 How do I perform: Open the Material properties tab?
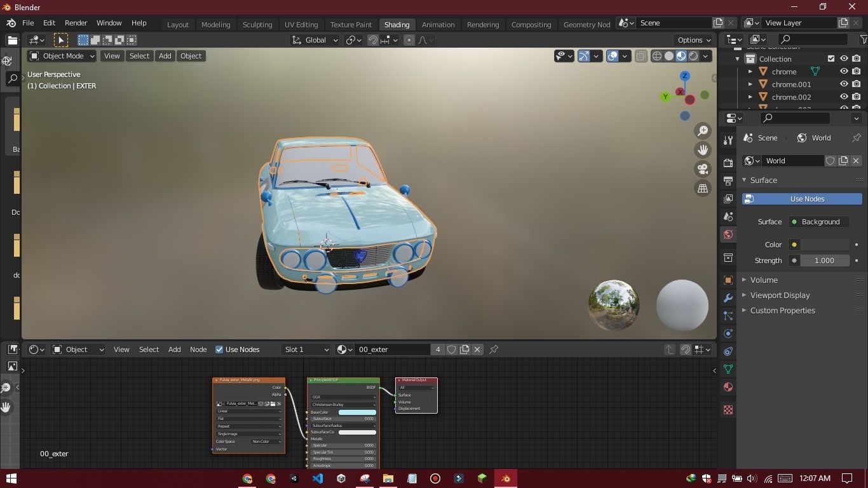point(728,387)
